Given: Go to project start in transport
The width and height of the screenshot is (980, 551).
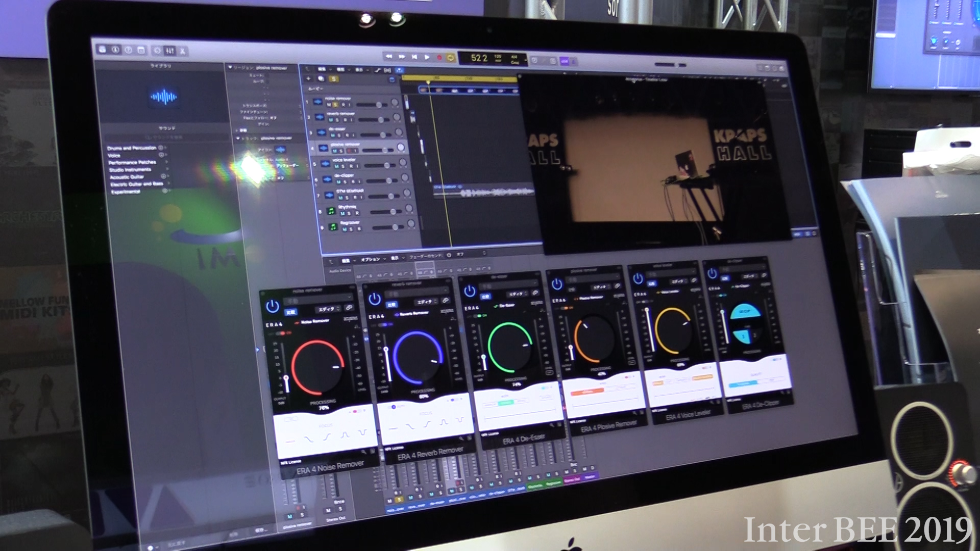Looking at the screenshot, I should (x=414, y=57).
